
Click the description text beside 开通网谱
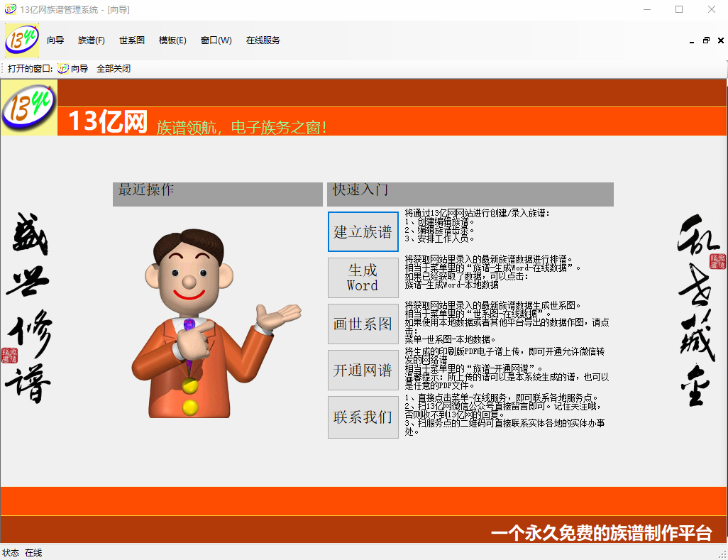pos(507,368)
